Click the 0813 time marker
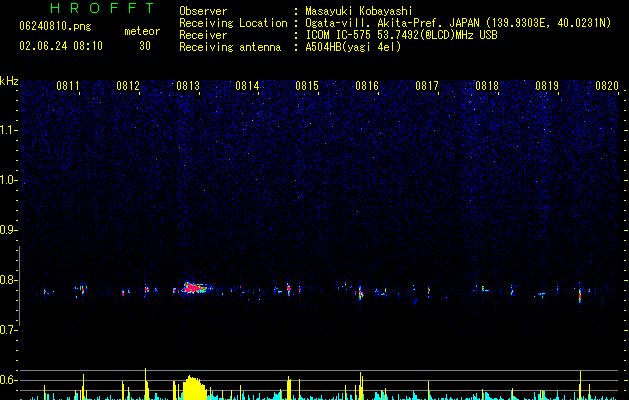 pyautogui.click(x=188, y=86)
